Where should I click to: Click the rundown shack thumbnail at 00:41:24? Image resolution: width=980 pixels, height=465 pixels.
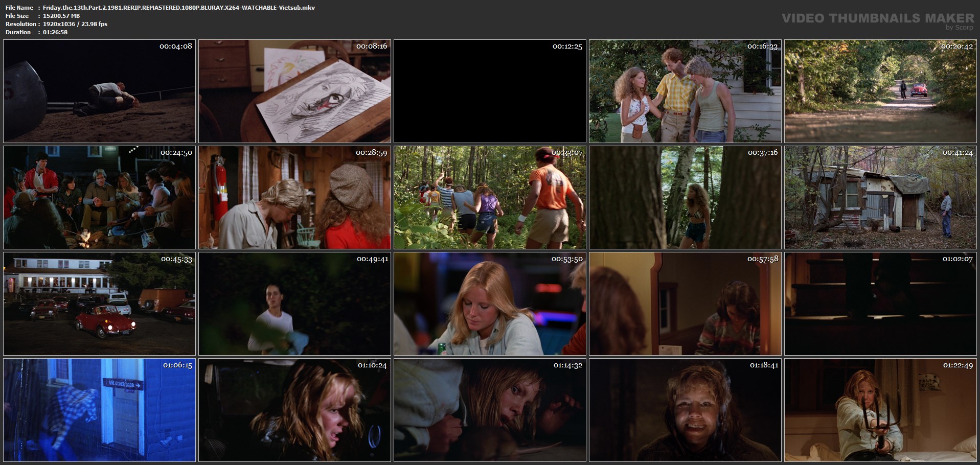click(880, 198)
